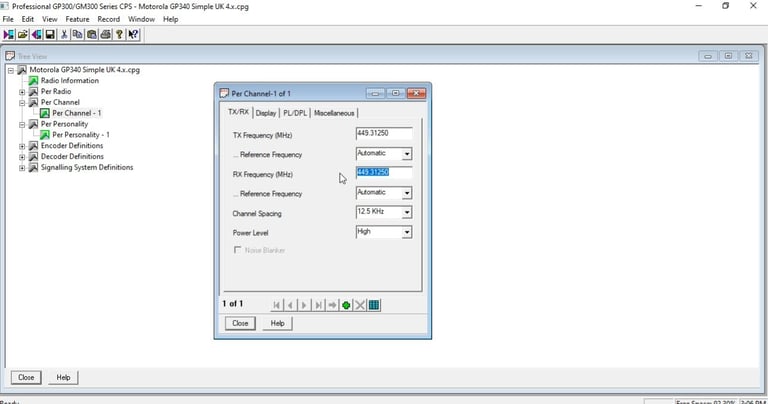Click Close in Per Channel dialog
Viewport: 768px width, 404px height.
pos(240,323)
